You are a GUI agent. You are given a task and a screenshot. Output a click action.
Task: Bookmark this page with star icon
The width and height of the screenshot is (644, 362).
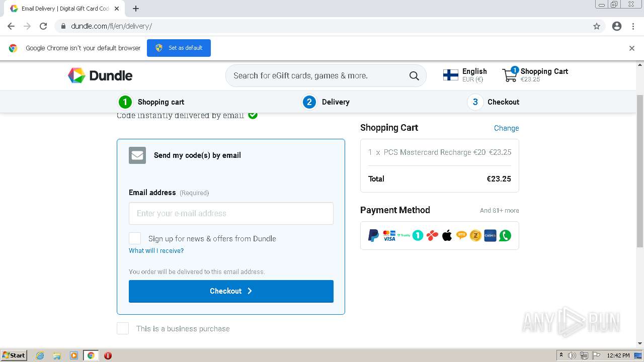coord(597,26)
